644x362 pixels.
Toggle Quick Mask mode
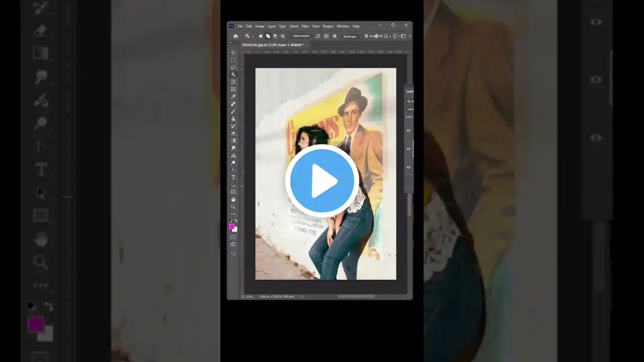pyautogui.click(x=233, y=237)
